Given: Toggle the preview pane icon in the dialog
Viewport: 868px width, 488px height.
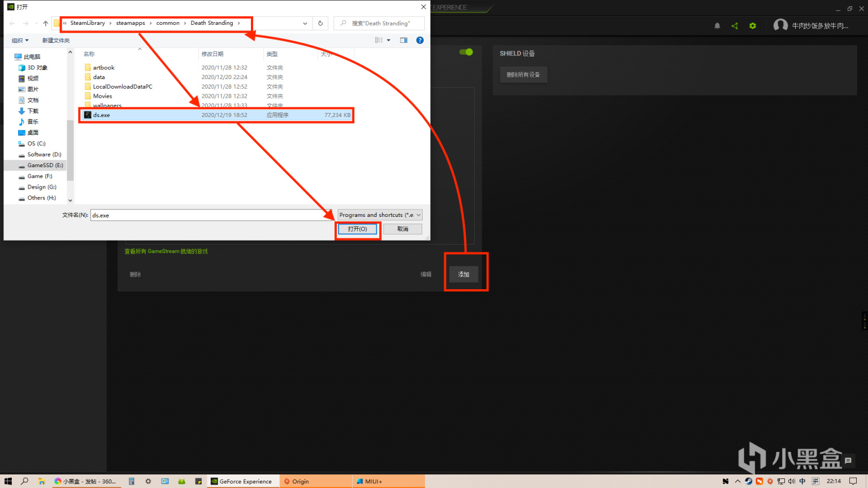Looking at the screenshot, I should coord(403,40).
